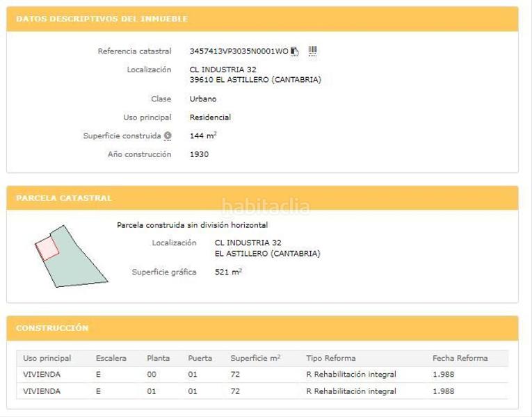Image resolution: width=532 pixels, height=417 pixels.
Task: Click the Datos Descriptivos del Inmueble header
Action: 102,19
